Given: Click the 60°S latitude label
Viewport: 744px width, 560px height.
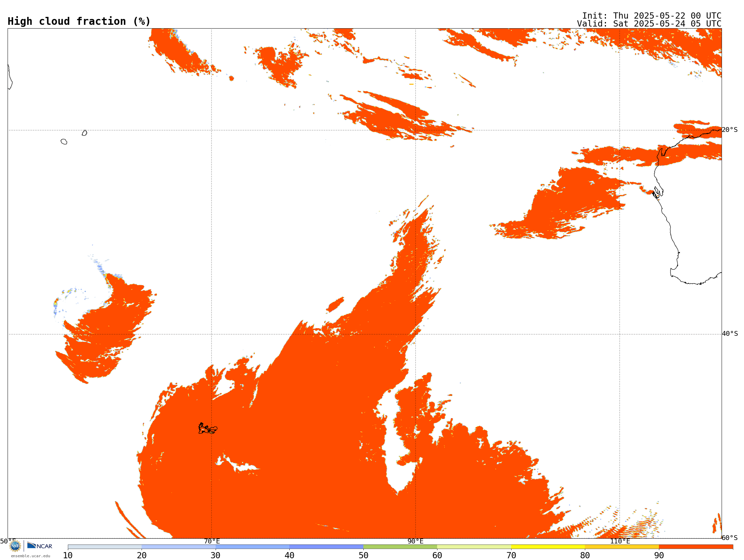Looking at the screenshot, I should (x=730, y=538).
